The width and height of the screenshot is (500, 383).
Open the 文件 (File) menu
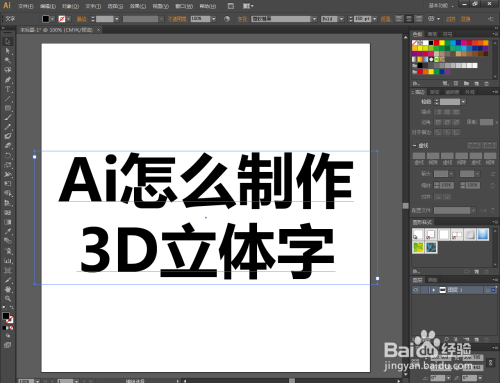point(26,6)
